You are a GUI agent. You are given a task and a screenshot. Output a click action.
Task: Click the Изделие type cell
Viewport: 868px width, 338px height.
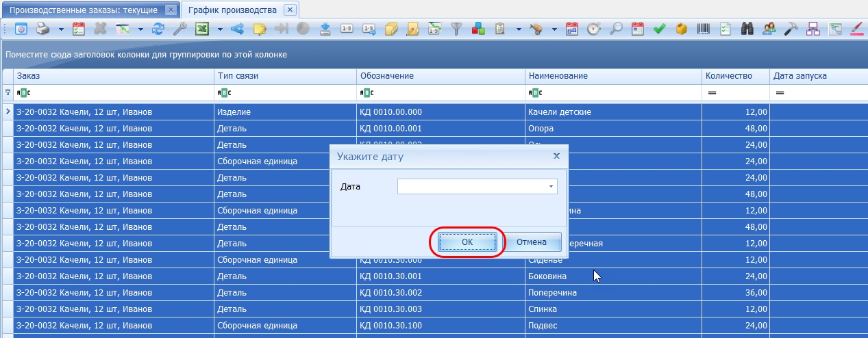(x=285, y=112)
